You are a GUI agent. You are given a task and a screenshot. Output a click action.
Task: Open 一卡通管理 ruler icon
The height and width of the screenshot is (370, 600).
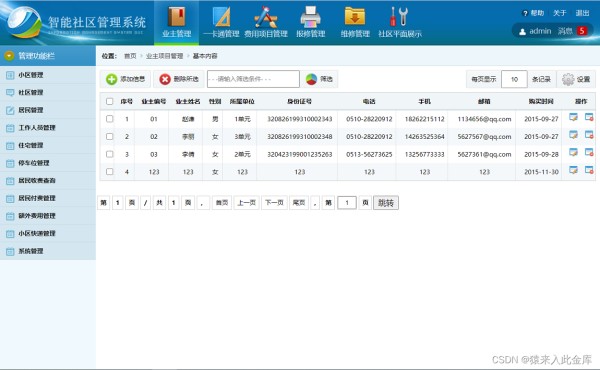pyautogui.click(x=221, y=17)
